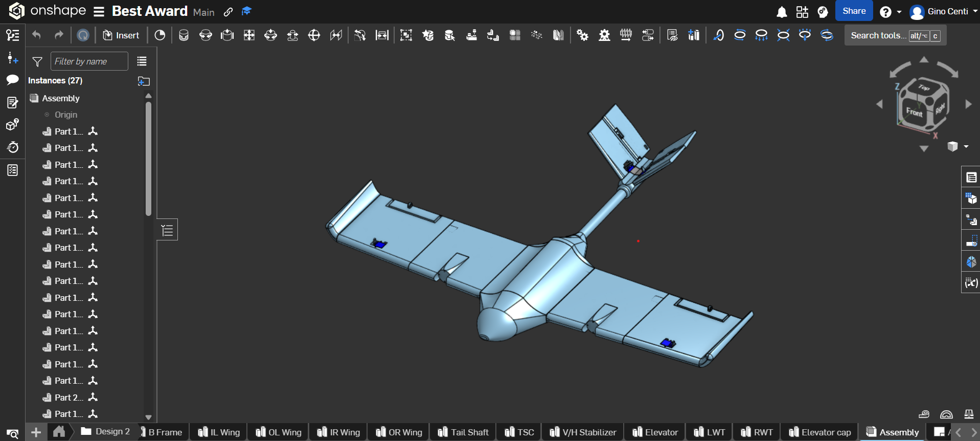This screenshot has height=441, width=980.
Task: Click the circular regenerate icon beside Insert
Action: pyautogui.click(x=83, y=35)
